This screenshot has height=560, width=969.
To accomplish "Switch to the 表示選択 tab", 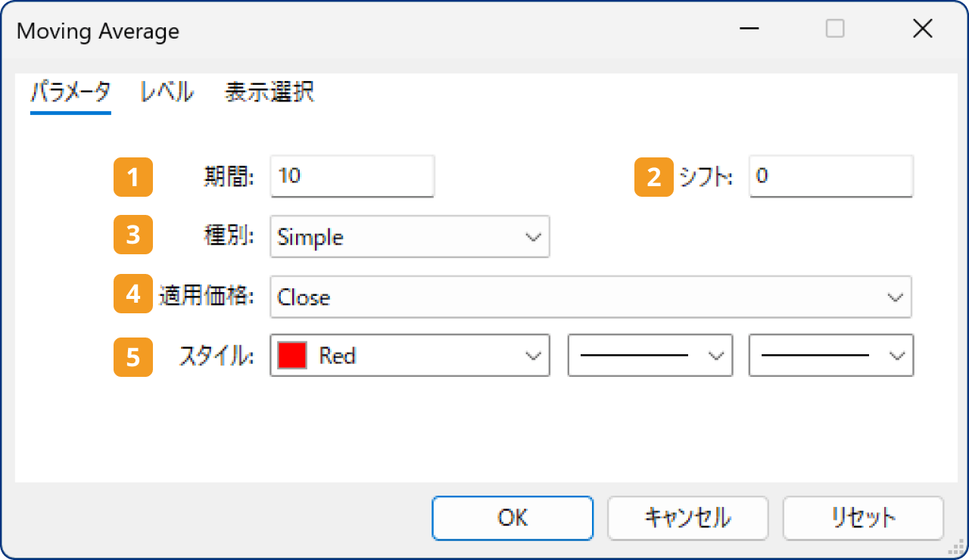I will pos(268,92).
